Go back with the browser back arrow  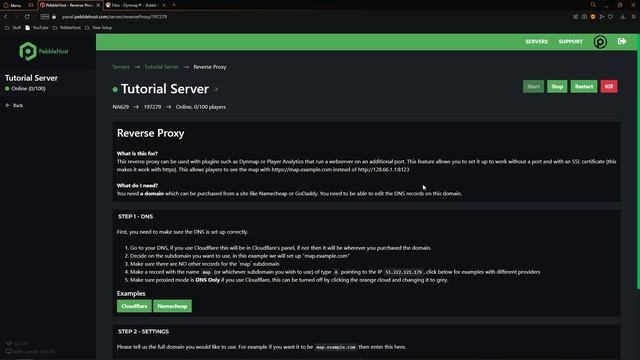coord(6,17)
